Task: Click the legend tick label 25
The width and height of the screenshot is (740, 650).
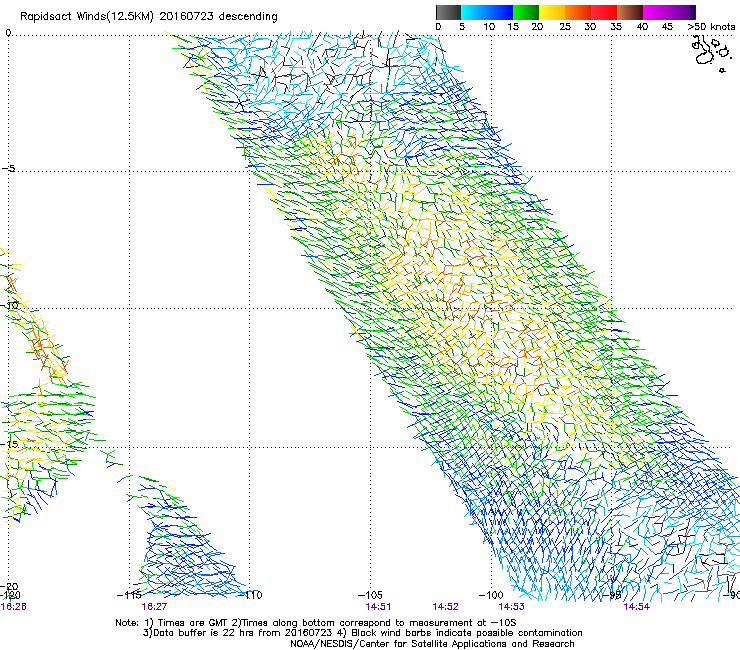Action: (x=565, y=27)
